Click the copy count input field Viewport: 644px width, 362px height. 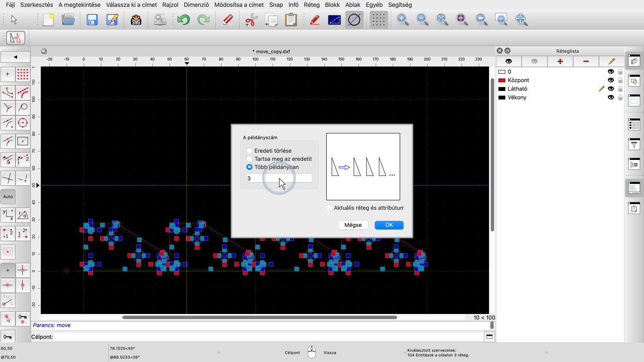coord(279,178)
